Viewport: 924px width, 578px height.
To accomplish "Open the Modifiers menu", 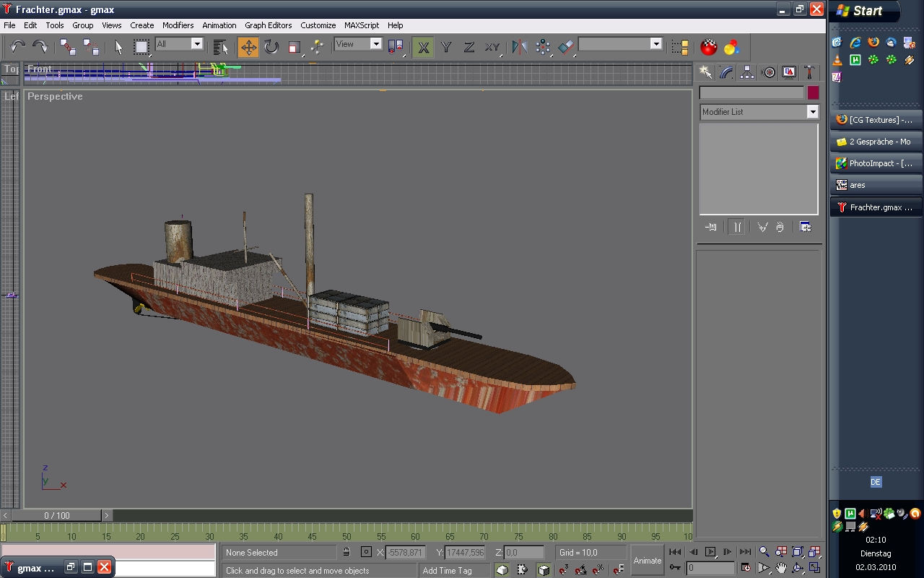I will tap(178, 25).
